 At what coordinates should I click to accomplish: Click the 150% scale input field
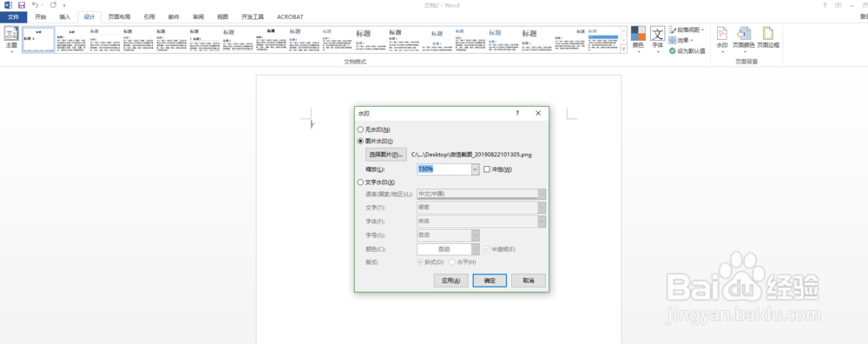point(444,169)
